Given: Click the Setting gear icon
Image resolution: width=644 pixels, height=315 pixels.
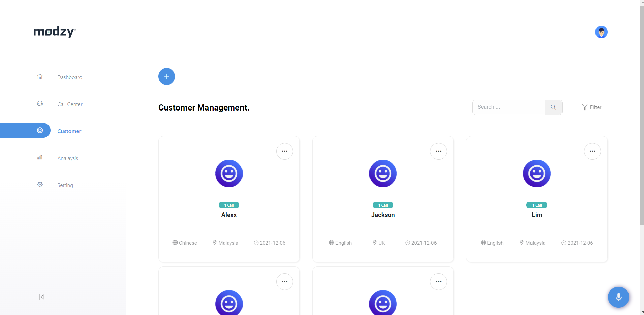Looking at the screenshot, I should coord(40,185).
